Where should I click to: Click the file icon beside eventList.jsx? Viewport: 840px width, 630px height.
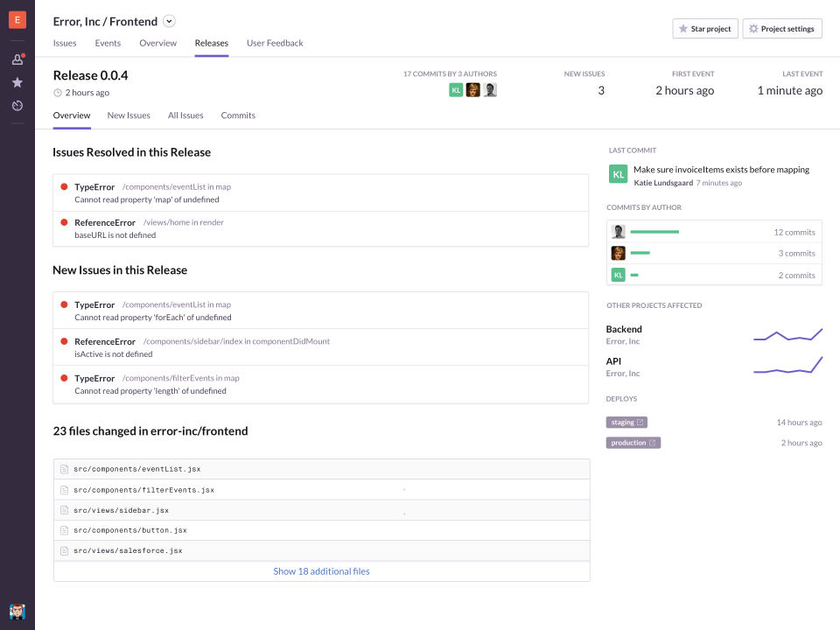(x=64, y=469)
